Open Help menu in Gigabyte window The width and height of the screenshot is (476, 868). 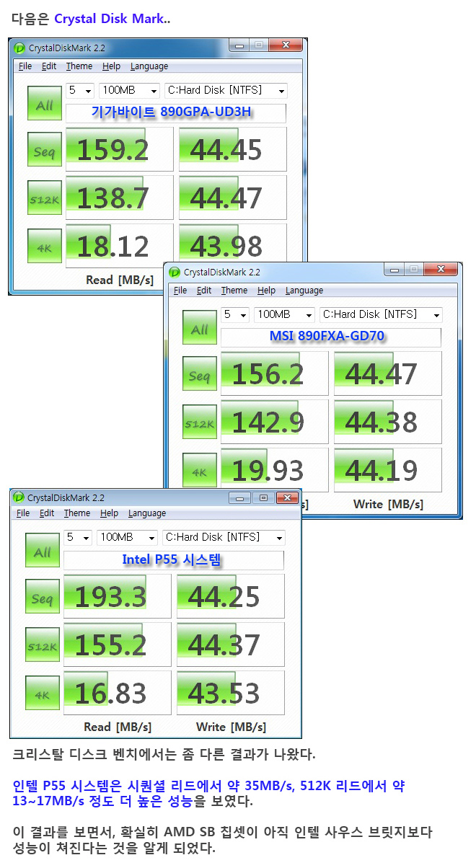click(x=111, y=66)
